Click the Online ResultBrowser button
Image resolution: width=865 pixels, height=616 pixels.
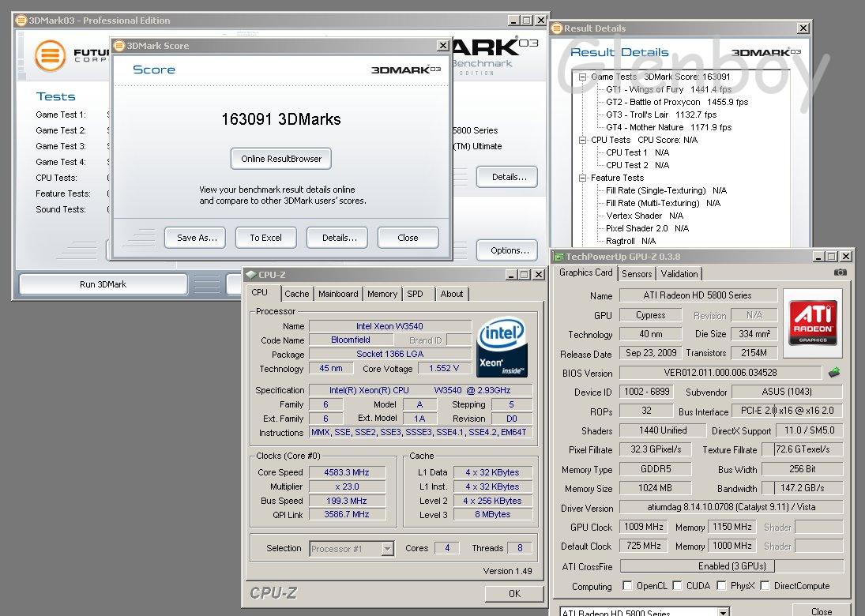281,159
